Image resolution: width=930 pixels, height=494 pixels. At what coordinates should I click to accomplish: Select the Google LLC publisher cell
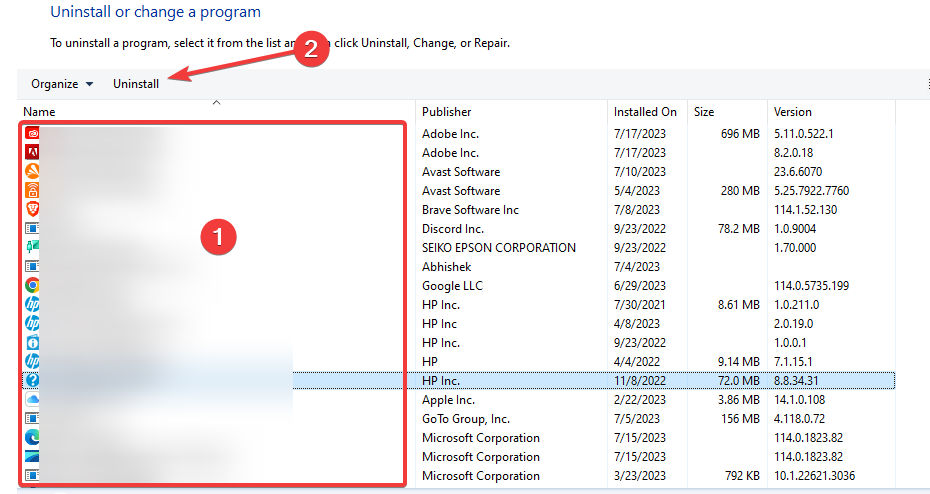click(x=453, y=285)
